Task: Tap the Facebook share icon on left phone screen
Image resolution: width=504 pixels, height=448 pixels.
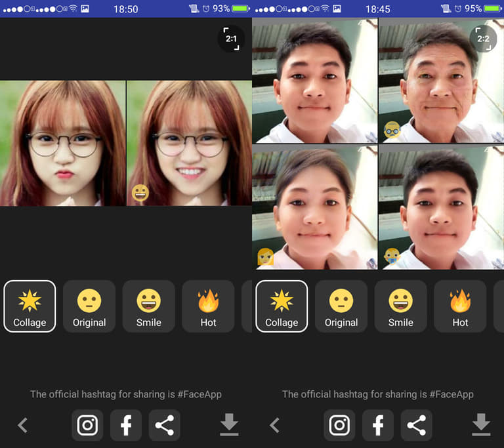Action: (126, 425)
